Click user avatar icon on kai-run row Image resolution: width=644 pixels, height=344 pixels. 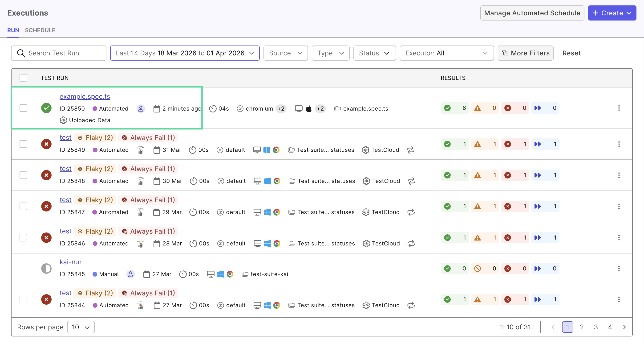pos(130,274)
